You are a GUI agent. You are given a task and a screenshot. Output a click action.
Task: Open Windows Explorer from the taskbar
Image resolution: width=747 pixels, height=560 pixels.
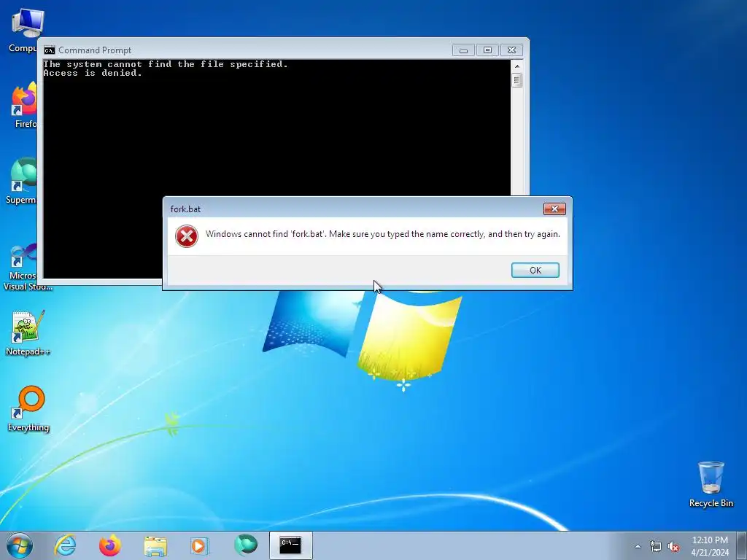point(155,545)
